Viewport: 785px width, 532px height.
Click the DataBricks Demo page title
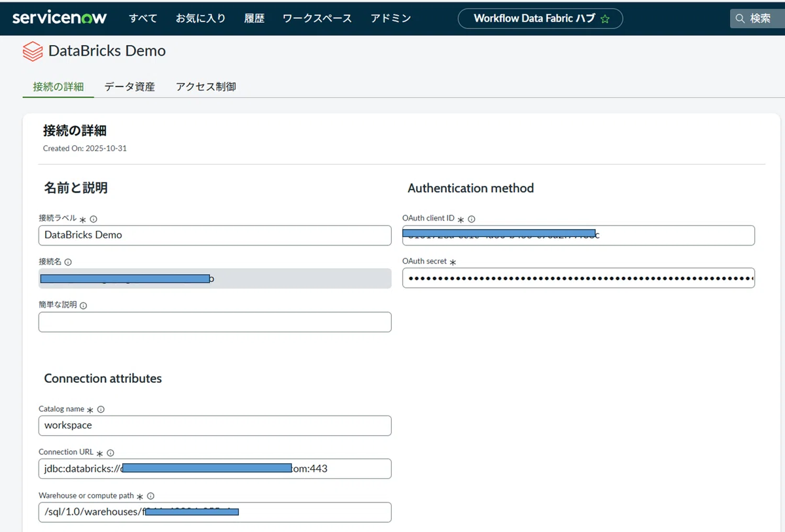pos(107,51)
